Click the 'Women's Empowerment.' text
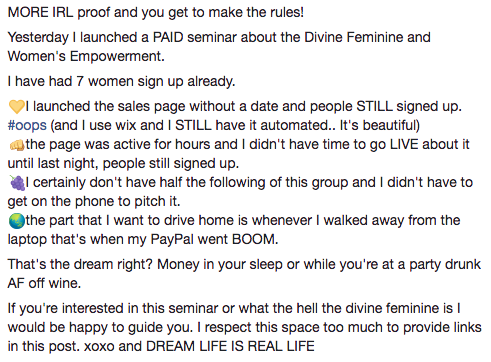 [86, 56]
